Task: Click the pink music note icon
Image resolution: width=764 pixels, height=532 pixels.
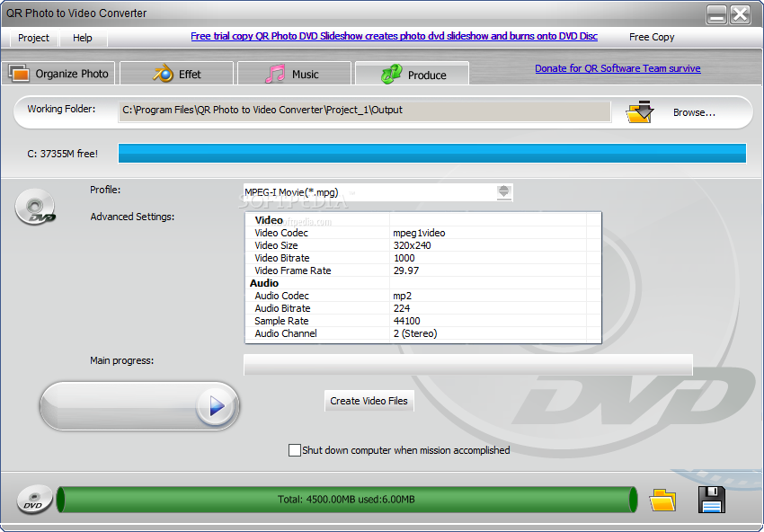Action: (275, 74)
